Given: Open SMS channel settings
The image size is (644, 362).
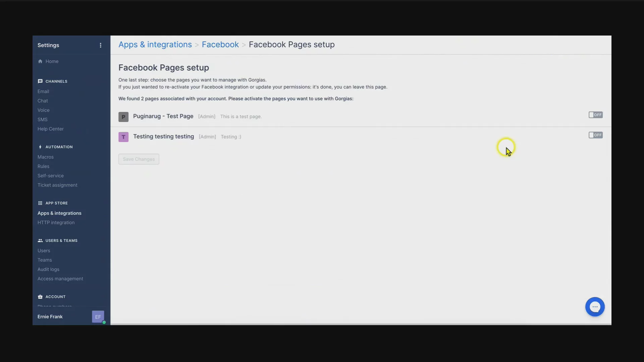Looking at the screenshot, I should coord(43,120).
